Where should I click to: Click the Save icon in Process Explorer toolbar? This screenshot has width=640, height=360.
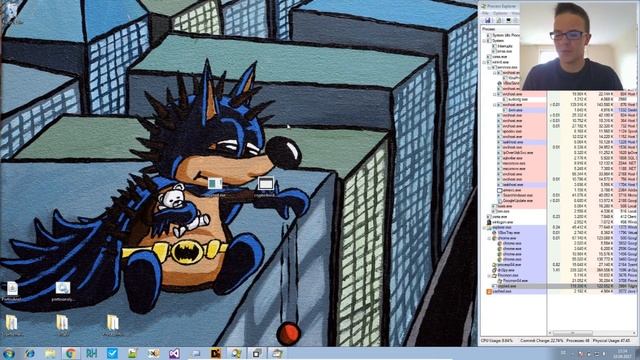coord(487,20)
